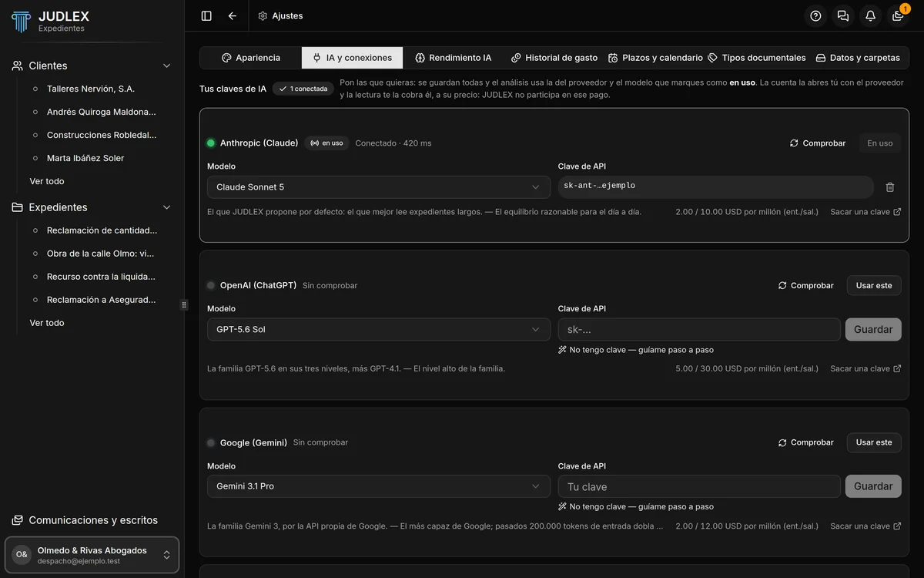
Task: Click the En uso button for Anthropic
Action: click(880, 143)
